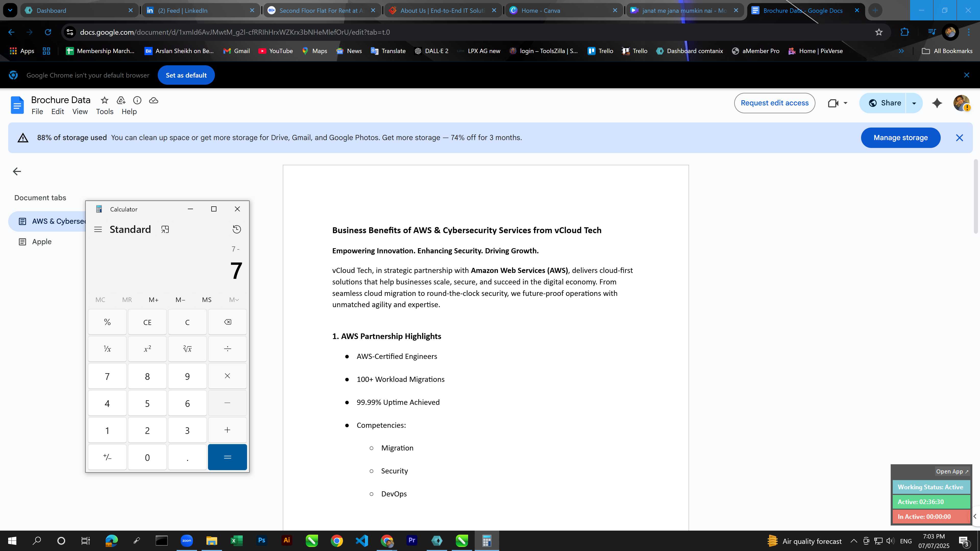The width and height of the screenshot is (980, 551).
Task: Select AWS & Cybersecurity document tab
Action: click(x=47, y=221)
